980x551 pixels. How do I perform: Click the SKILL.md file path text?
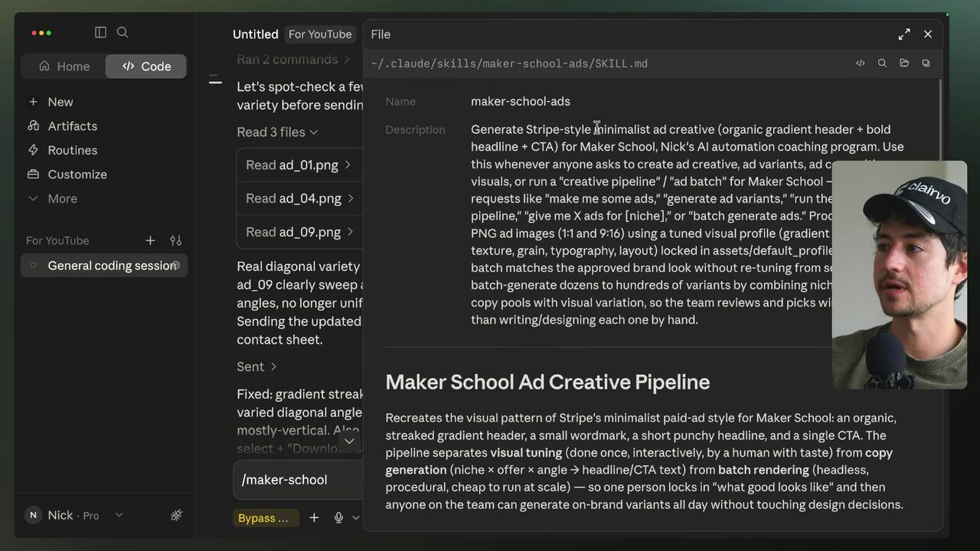(509, 64)
